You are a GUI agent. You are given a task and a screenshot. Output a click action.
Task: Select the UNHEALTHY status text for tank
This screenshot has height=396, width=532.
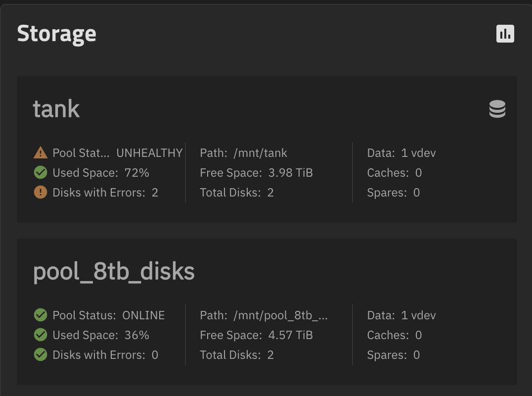click(x=149, y=153)
